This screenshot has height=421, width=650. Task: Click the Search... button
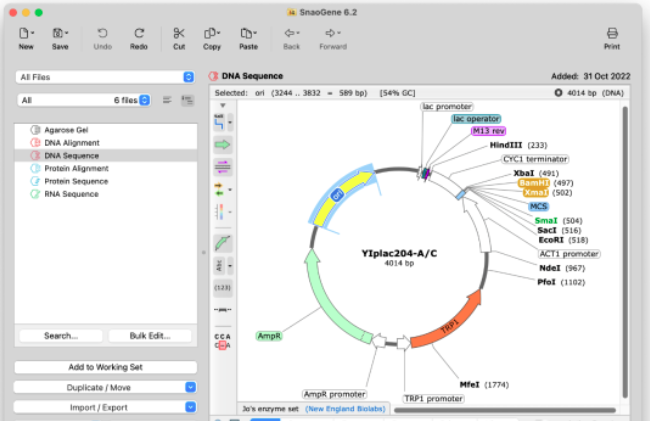pos(61,336)
